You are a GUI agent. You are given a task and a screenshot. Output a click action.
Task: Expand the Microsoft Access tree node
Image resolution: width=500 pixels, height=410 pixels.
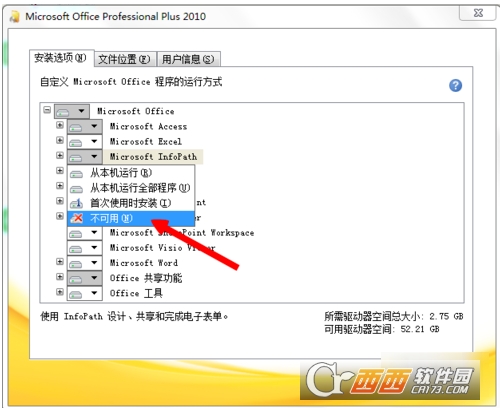[x=60, y=125]
